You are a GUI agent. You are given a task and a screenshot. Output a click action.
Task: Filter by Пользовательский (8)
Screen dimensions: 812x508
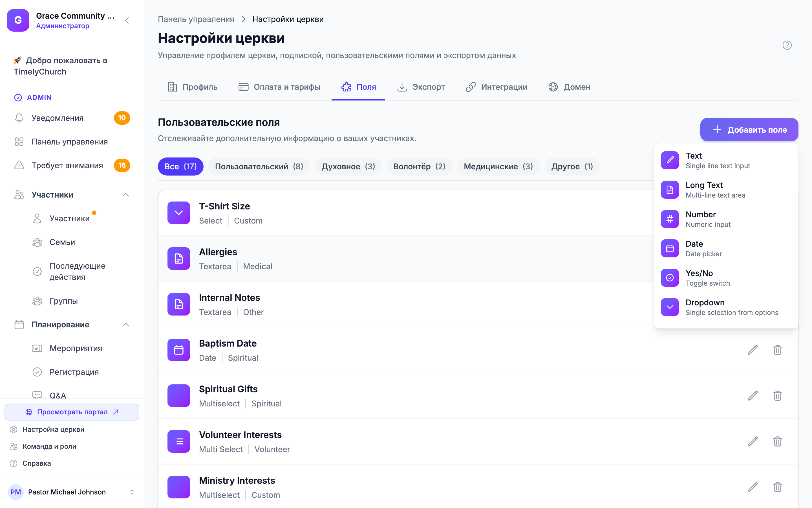click(x=259, y=166)
